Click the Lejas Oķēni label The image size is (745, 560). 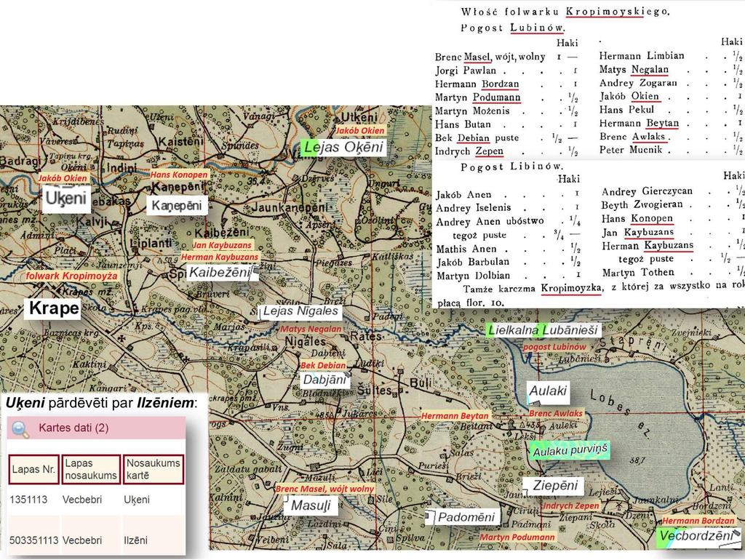click(x=343, y=147)
